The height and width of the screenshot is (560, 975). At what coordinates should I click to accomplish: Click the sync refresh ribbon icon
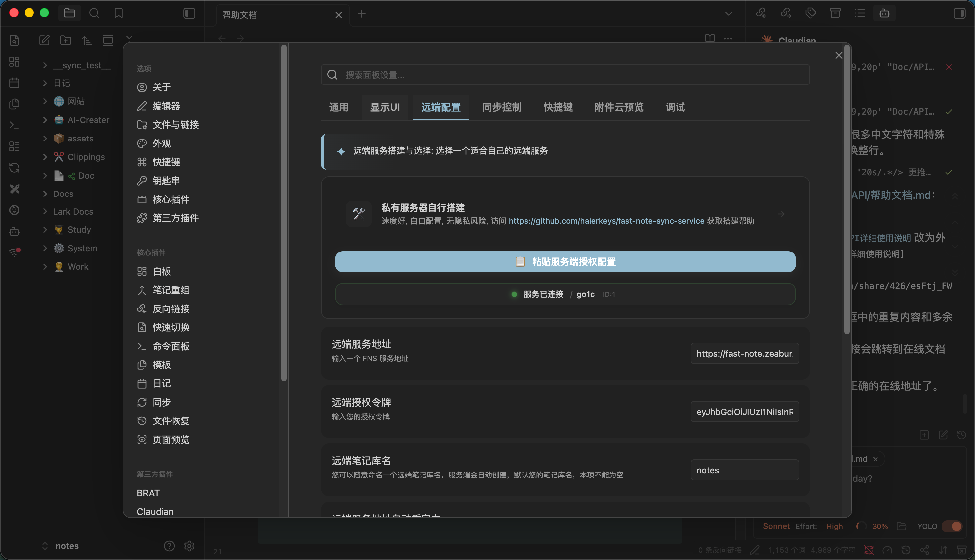pyautogui.click(x=14, y=167)
